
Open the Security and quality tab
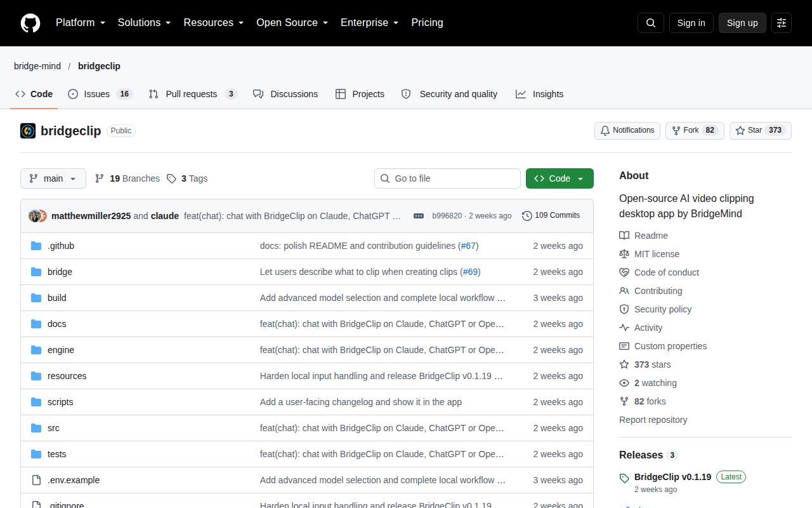click(x=449, y=94)
